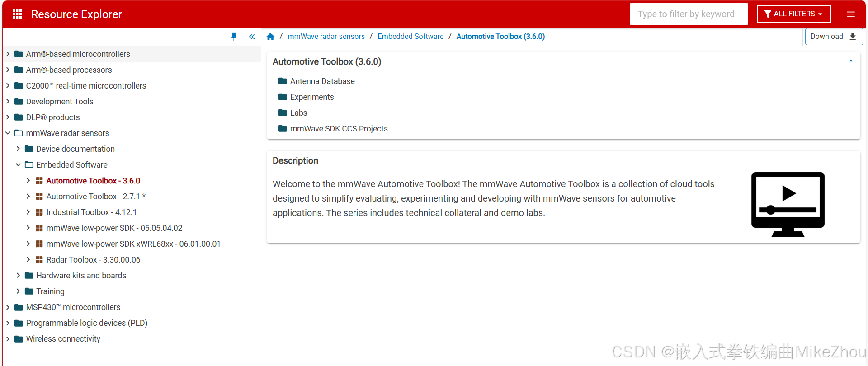868x366 pixels.
Task: Expand the Training tree node
Action: click(x=18, y=291)
